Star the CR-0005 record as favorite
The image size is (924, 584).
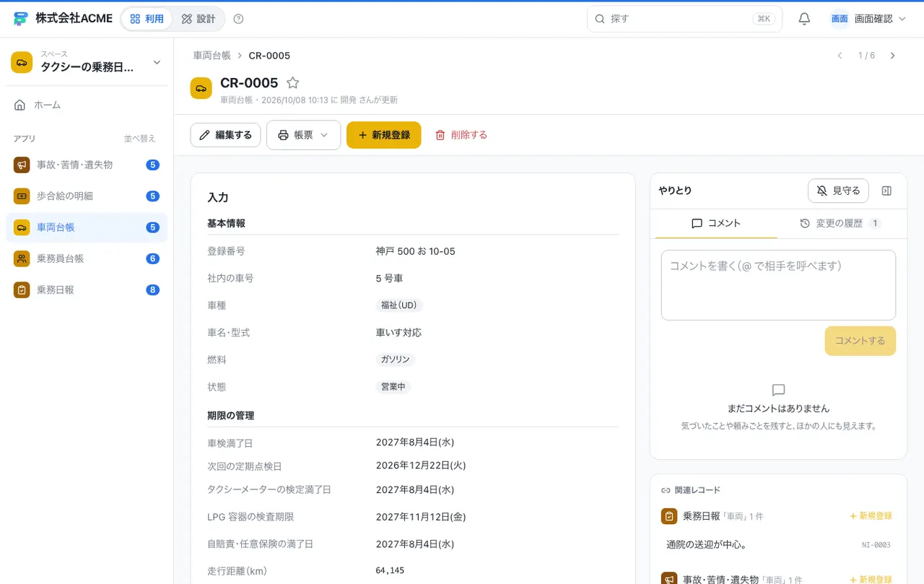click(x=292, y=83)
